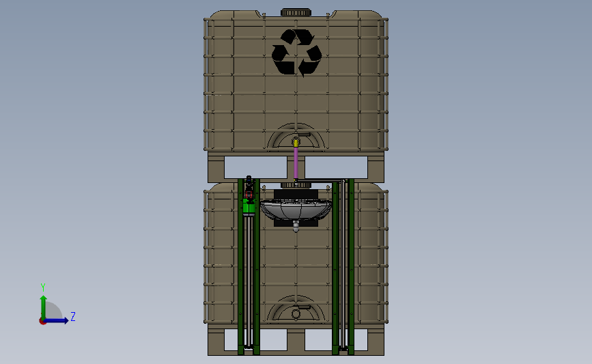
Task: Select the purple pipe below the upper tank
Action: click(296, 163)
